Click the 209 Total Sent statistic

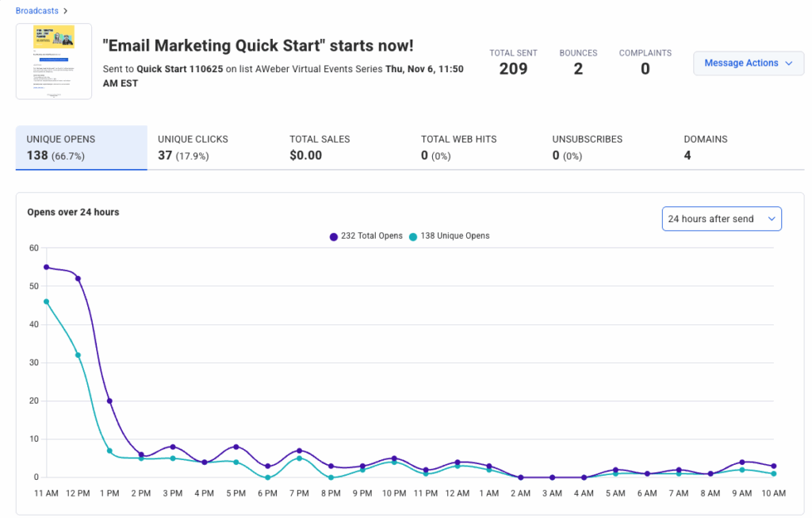click(x=513, y=69)
